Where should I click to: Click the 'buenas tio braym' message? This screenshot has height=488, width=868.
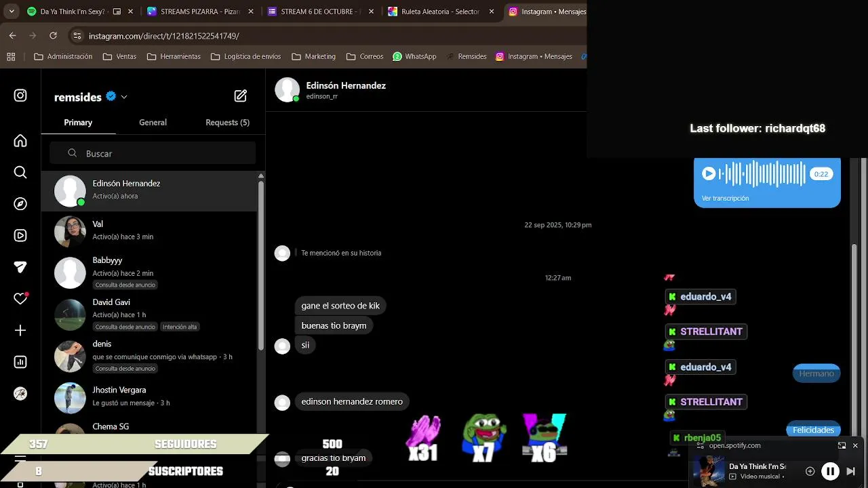point(334,325)
